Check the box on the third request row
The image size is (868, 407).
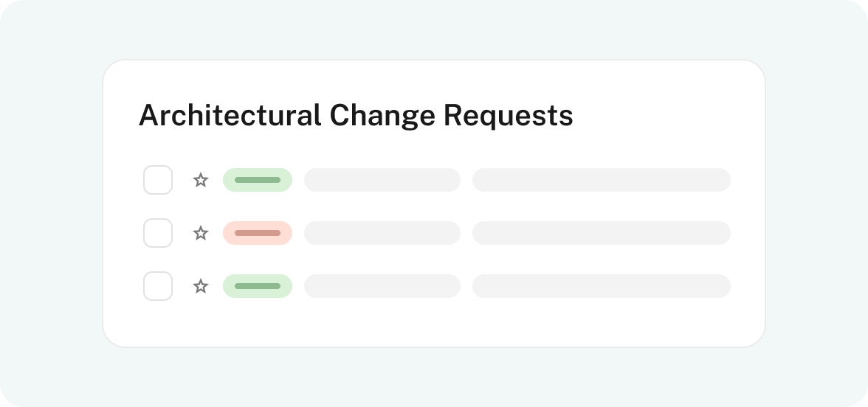pos(158,286)
